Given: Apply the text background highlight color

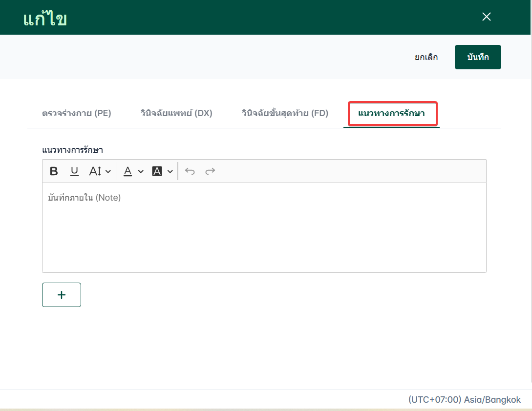Looking at the screenshot, I should (x=157, y=171).
